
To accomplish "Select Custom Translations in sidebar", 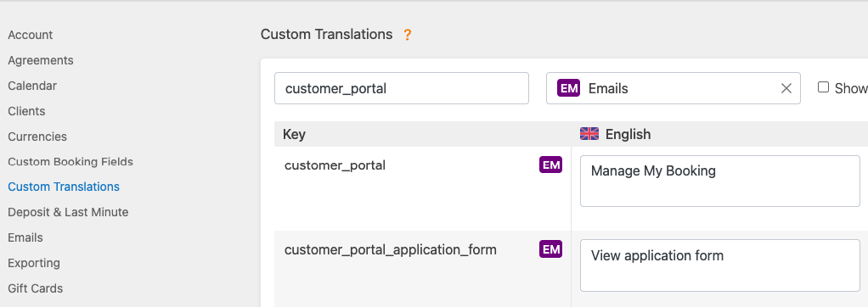I will [x=64, y=187].
